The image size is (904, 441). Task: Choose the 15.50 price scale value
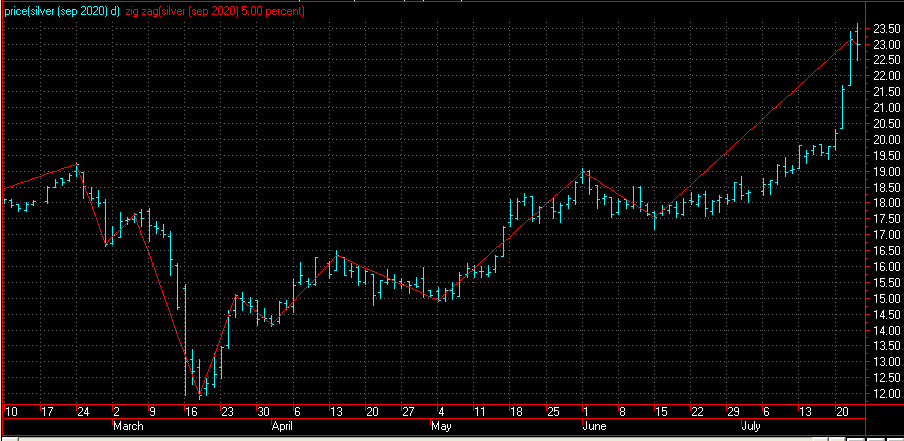[x=885, y=283]
